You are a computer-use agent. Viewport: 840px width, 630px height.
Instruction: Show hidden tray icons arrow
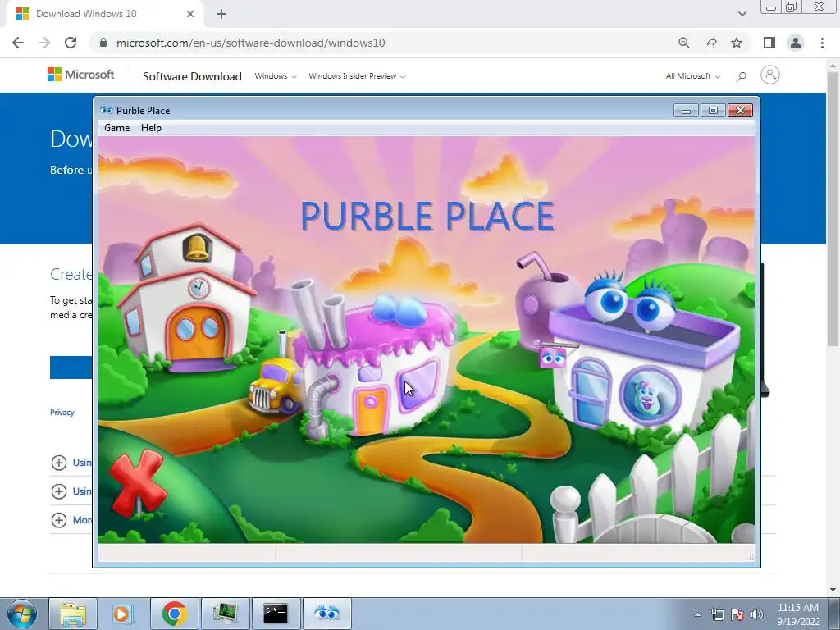tap(697, 614)
